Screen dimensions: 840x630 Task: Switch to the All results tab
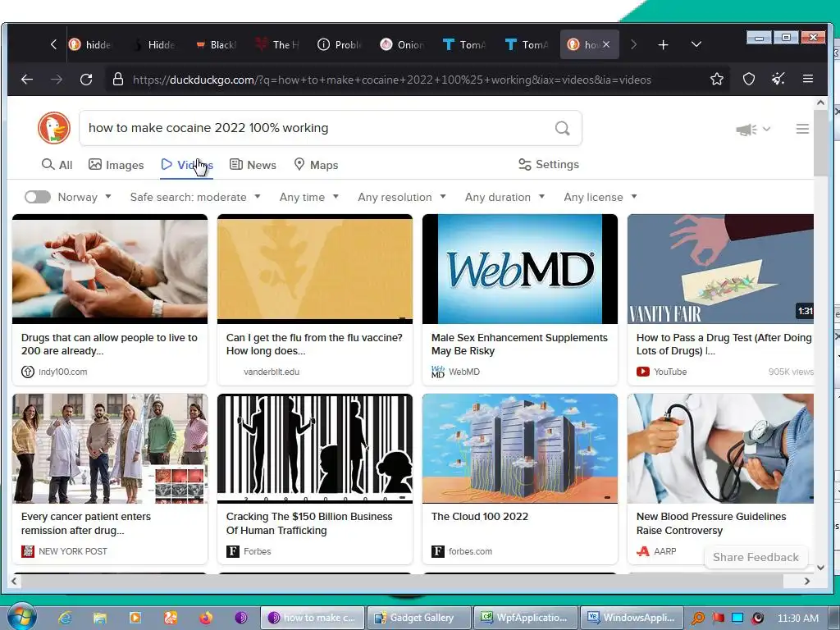coord(57,164)
